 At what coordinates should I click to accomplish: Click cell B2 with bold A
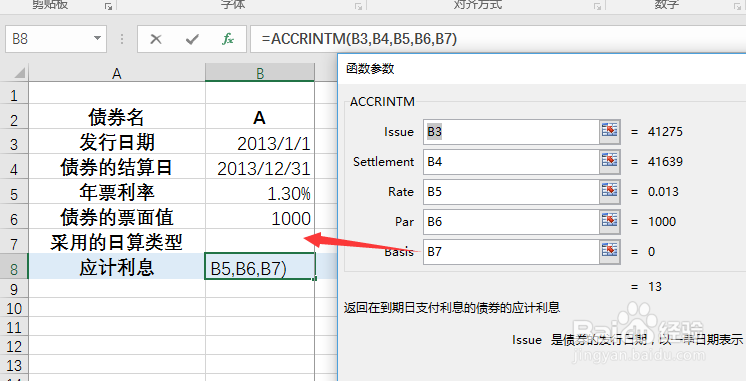pos(260,117)
